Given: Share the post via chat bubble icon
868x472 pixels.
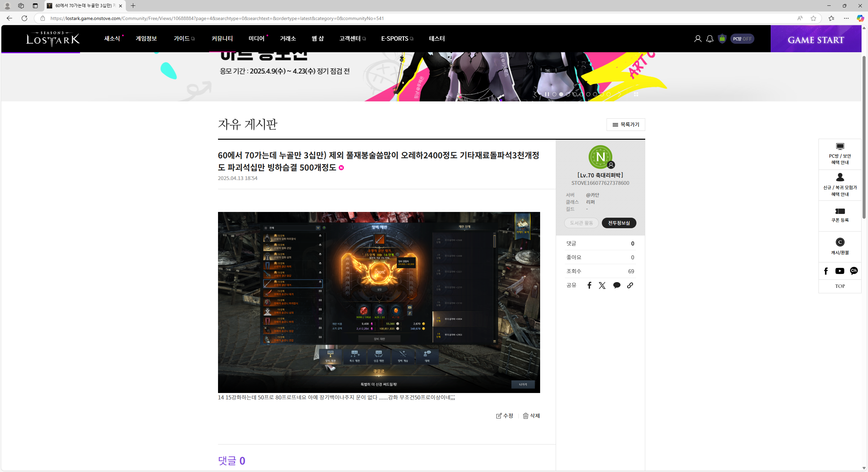Looking at the screenshot, I should [x=617, y=286].
